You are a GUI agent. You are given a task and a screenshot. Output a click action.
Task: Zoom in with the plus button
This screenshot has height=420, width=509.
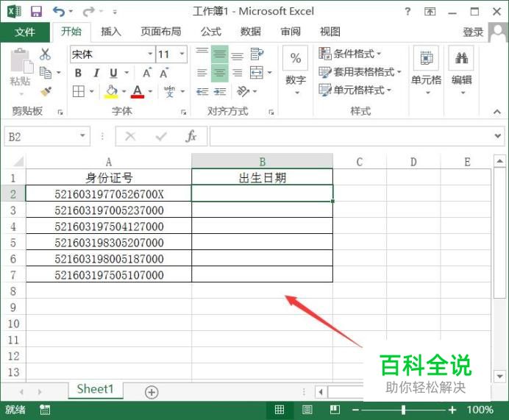(452, 410)
